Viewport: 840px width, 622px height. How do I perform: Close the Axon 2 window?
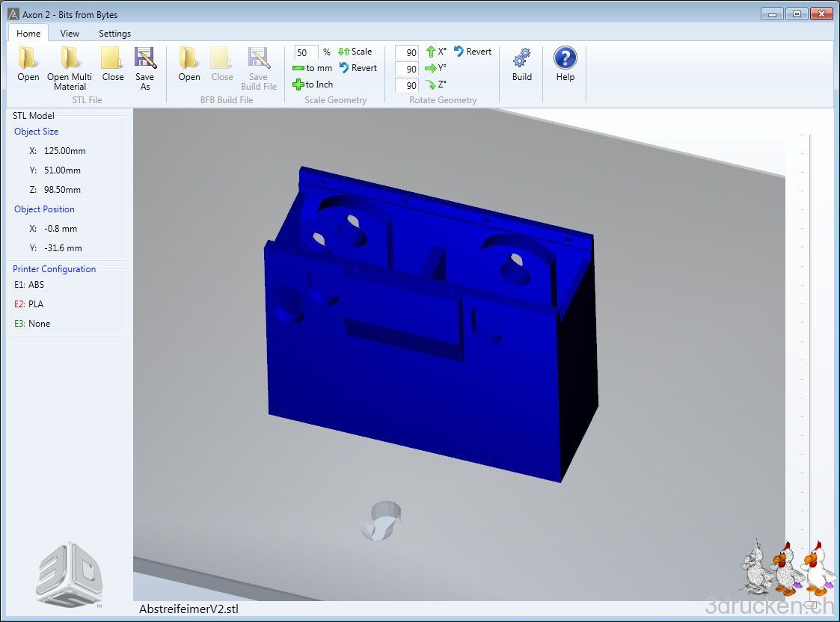(x=821, y=14)
